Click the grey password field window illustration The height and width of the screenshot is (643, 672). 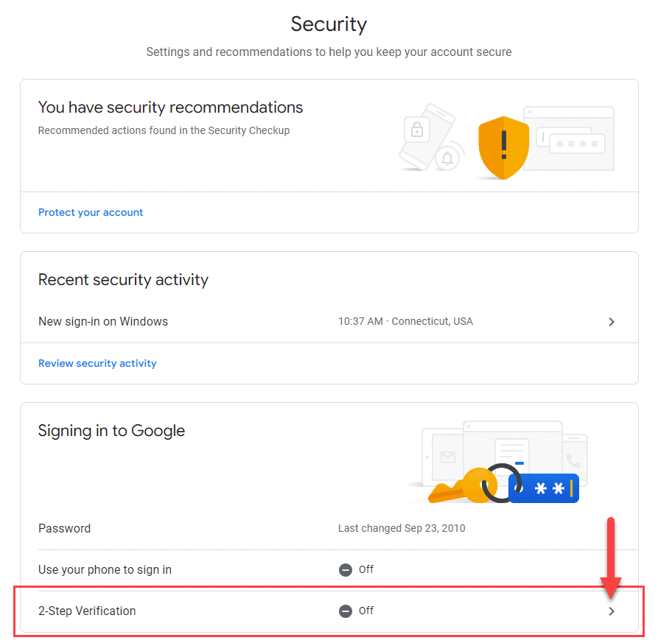tap(569, 138)
